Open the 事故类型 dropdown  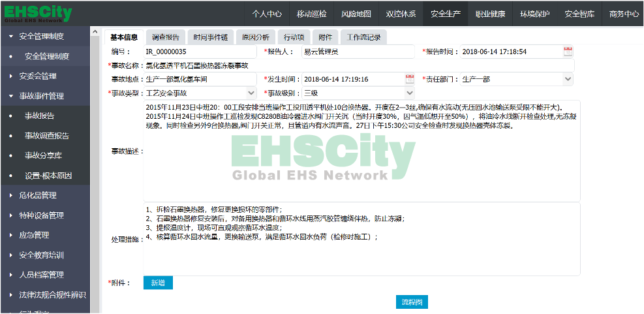[251, 93]
